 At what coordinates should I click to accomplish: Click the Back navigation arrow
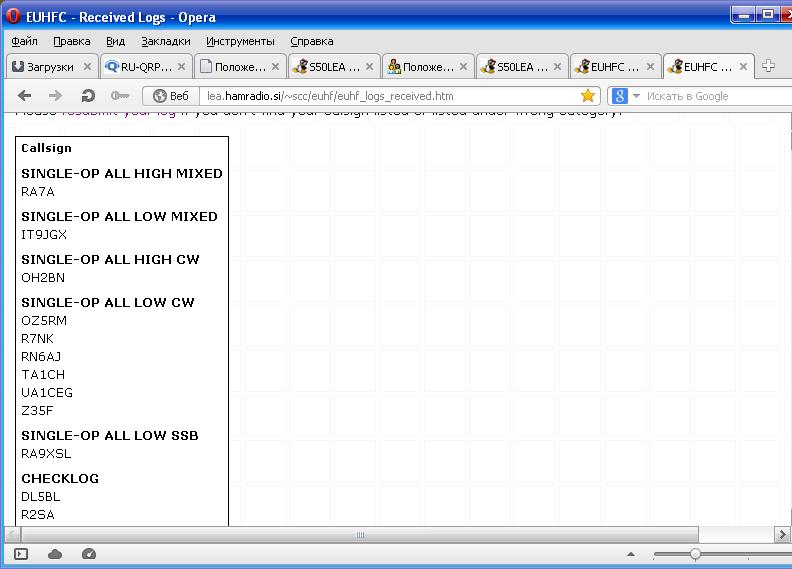coord(25,96)
